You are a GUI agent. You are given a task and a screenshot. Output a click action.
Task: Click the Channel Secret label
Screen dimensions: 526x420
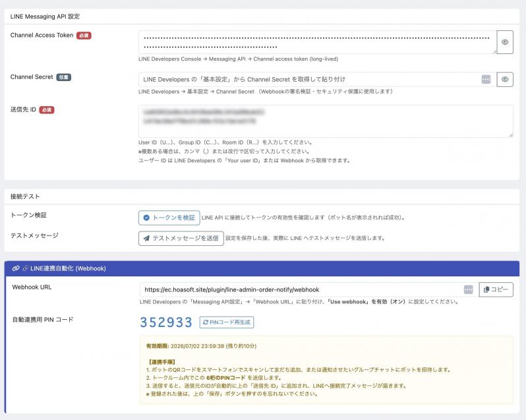pyautogui.click(x=32, y=77)
